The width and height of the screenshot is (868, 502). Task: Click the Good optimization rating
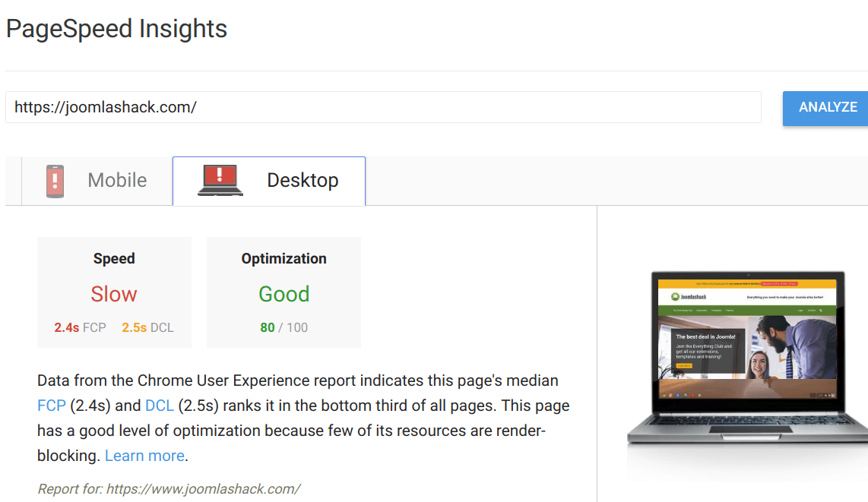tap(284, 294)
